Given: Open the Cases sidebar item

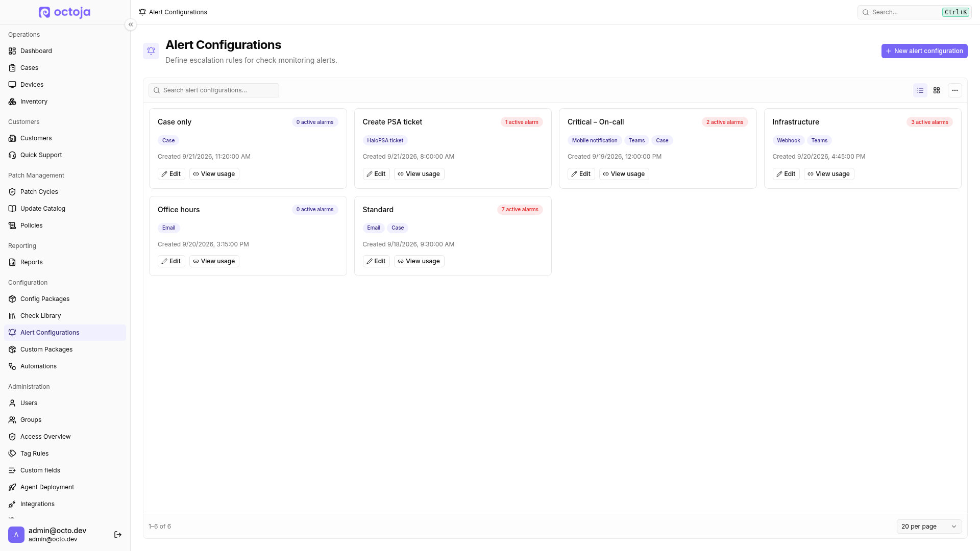Looking at the screenshot, I should coord(65,68).
